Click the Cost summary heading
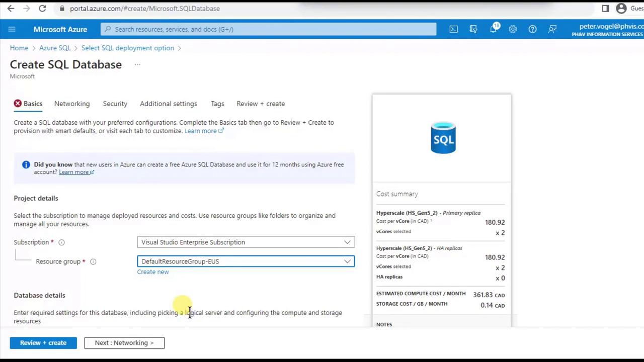 pyautogui.click(x=397, y=194)
